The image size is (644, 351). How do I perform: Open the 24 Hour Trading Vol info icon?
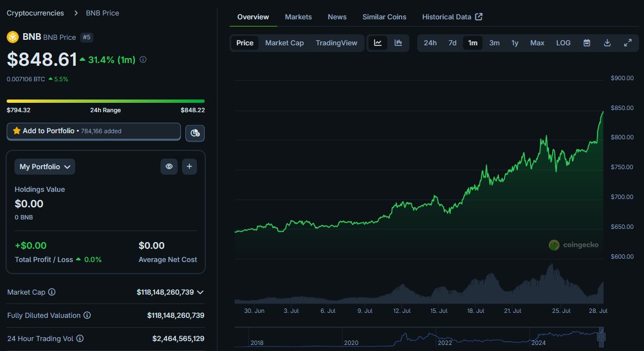(x=80, y=338)
